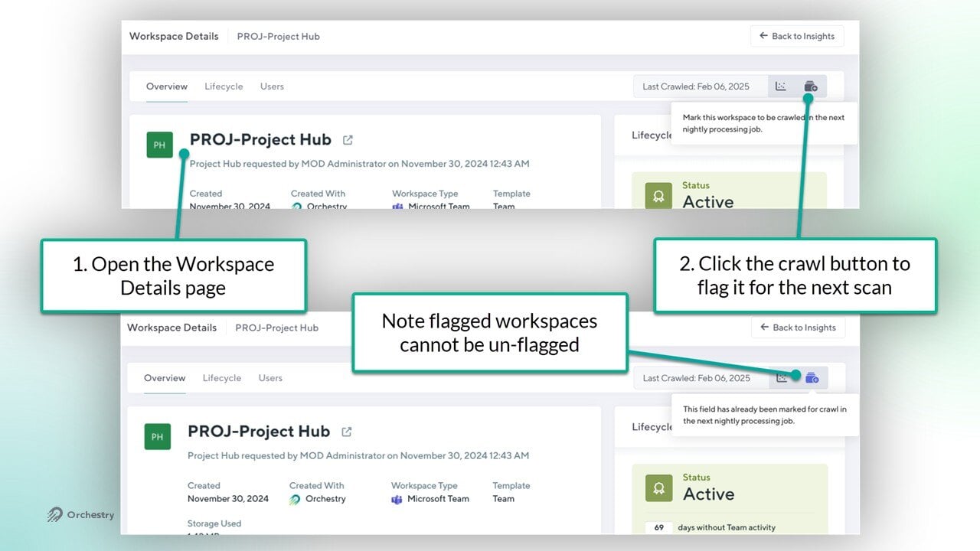Click the '69' days without Team activity counter
This screenshot has width=980, height=551.
(x=658, y=527)
